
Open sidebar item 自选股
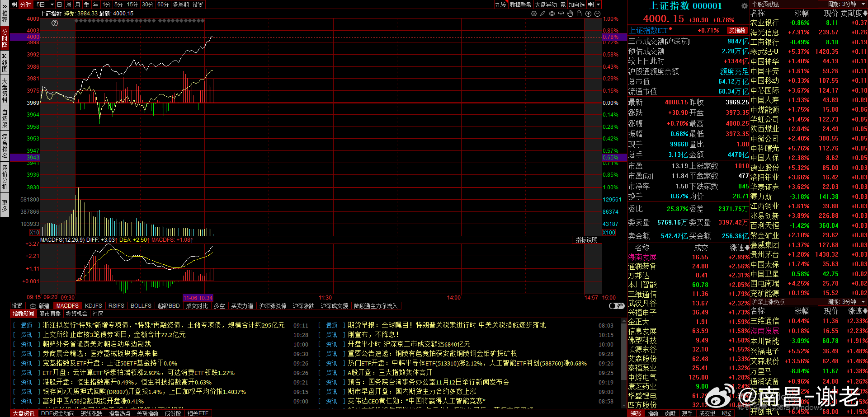(x=5, y=118)
